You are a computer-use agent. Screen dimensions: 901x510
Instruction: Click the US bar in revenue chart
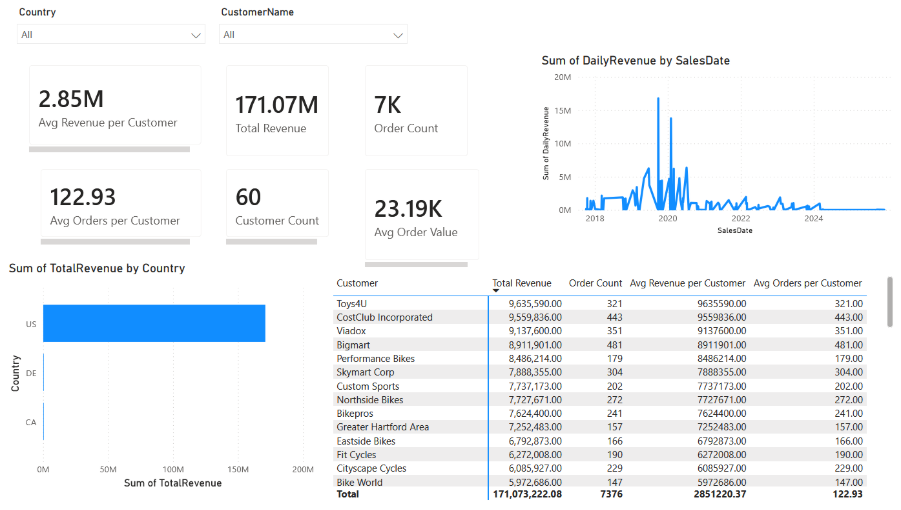click(154, 323)
